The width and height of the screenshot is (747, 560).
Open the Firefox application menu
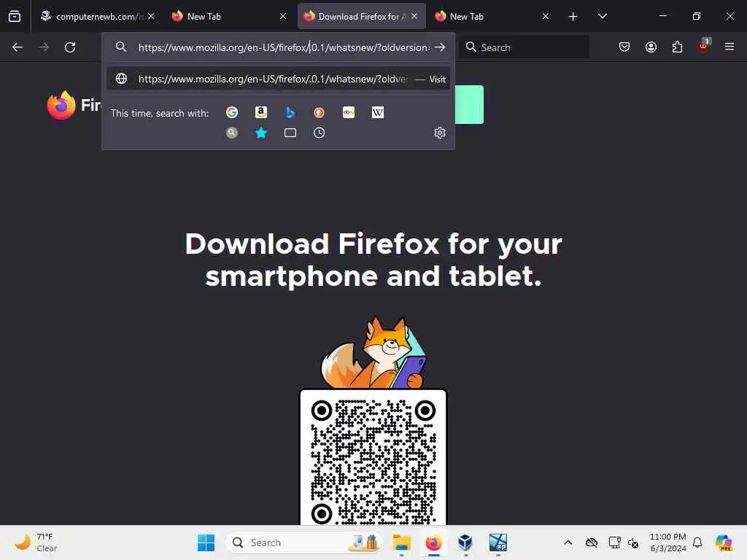tap(729, 47)
